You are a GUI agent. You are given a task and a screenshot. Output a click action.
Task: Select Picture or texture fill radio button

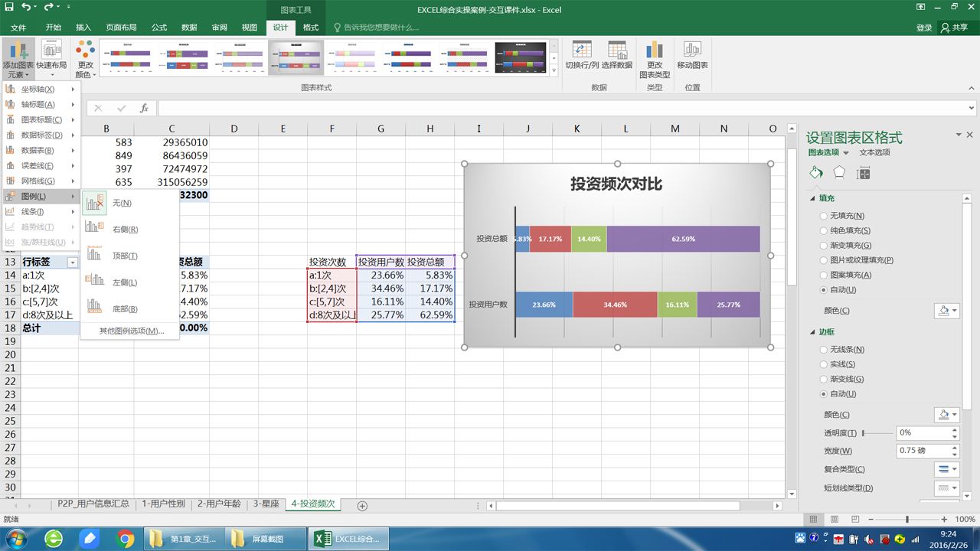click(x=824, y=260)
